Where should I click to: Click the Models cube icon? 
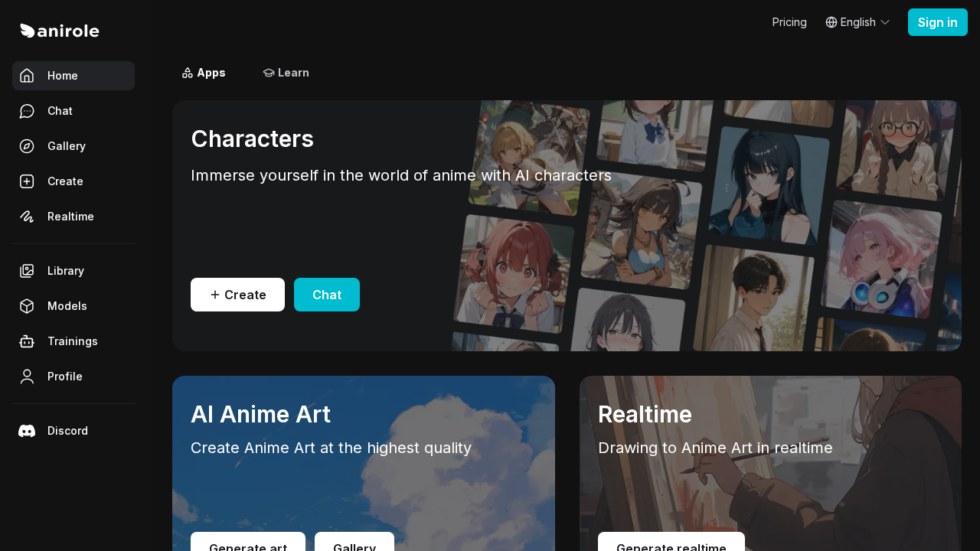click(x=26, y=305)
